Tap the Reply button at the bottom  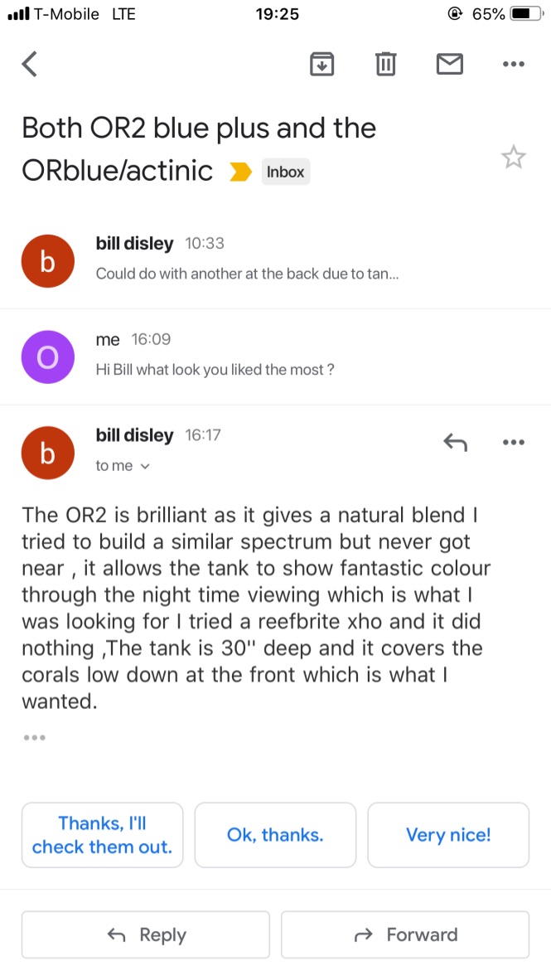tap(146, 934)
